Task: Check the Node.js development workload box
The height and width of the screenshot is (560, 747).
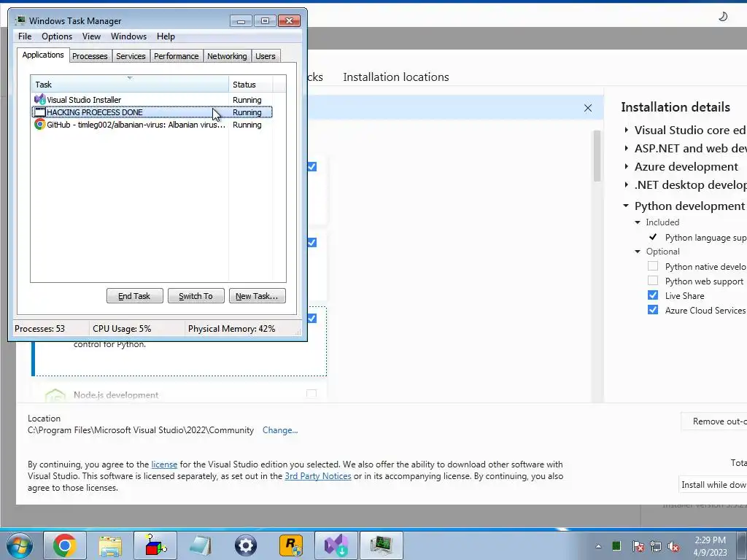Action: [311, 394]
